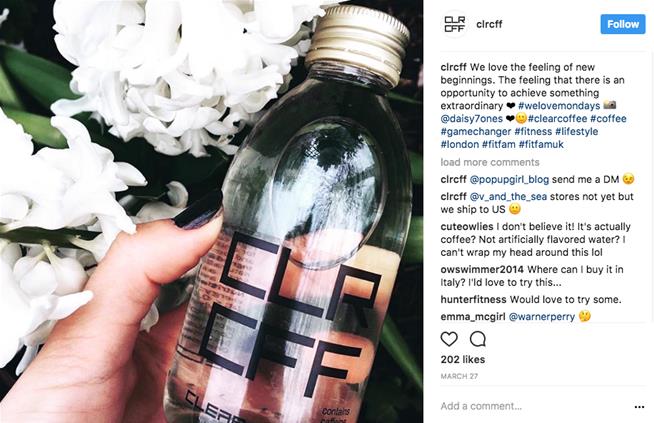
Task: Open cuteowlies commenter profile
Action: click(x=467, y=227)
